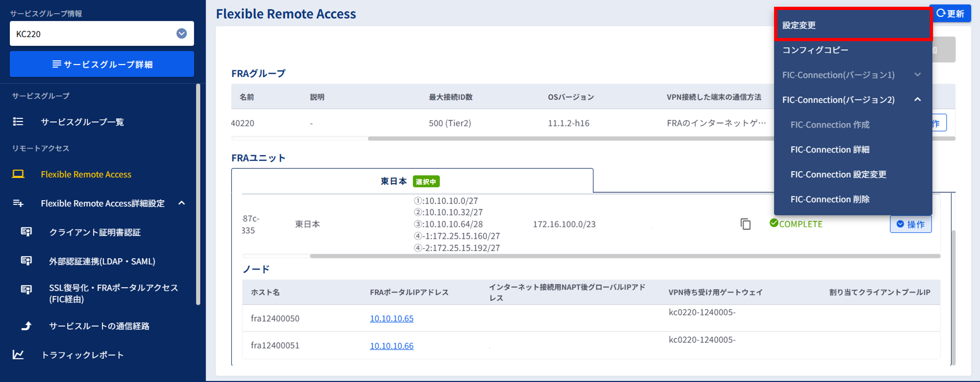The image size is (980, 382).
Task: Click the SSL decryption menu icon
Action: 26,290
